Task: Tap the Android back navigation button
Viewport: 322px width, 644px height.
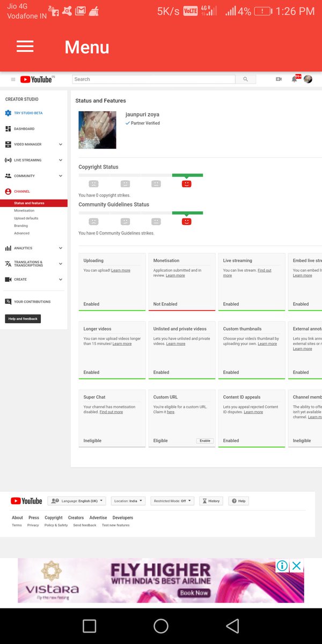Action: 232,626
